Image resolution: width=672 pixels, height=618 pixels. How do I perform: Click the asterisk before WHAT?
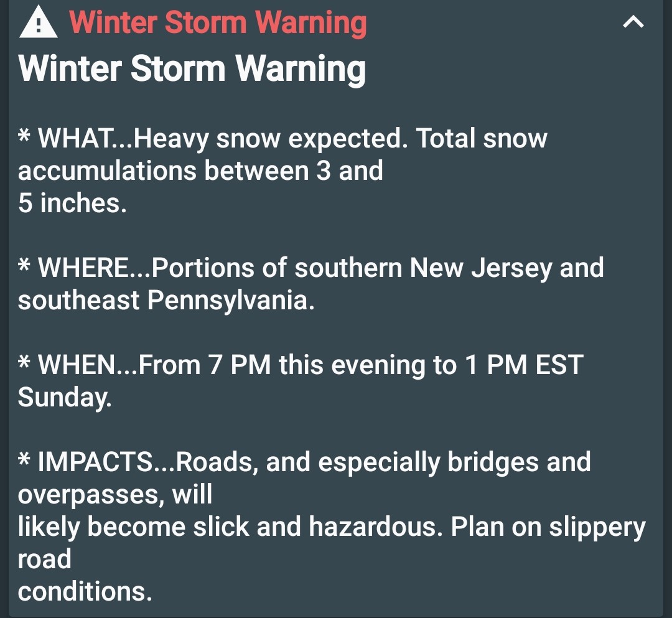click(24, 136)
